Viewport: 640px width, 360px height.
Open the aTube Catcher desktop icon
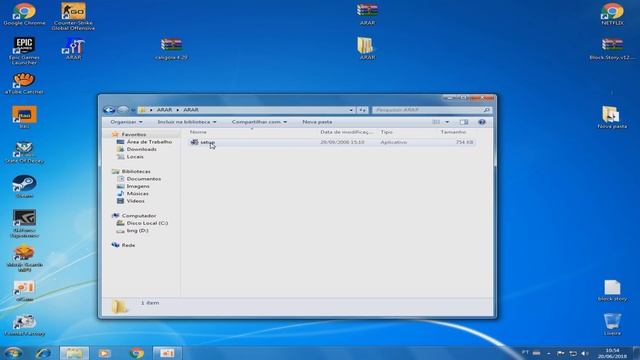pyautogui.click(x=24, y=83)
